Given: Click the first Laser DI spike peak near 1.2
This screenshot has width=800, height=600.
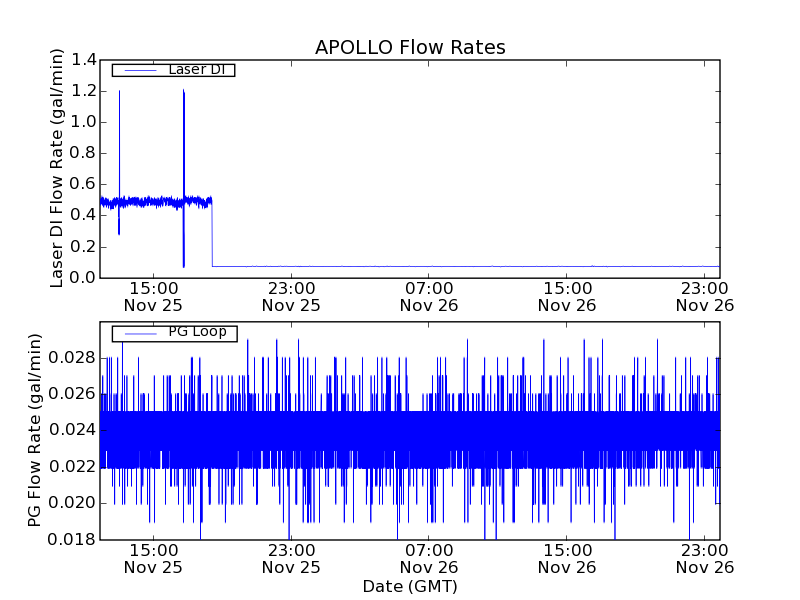Looking at the screenshot, I should (119, 93).
